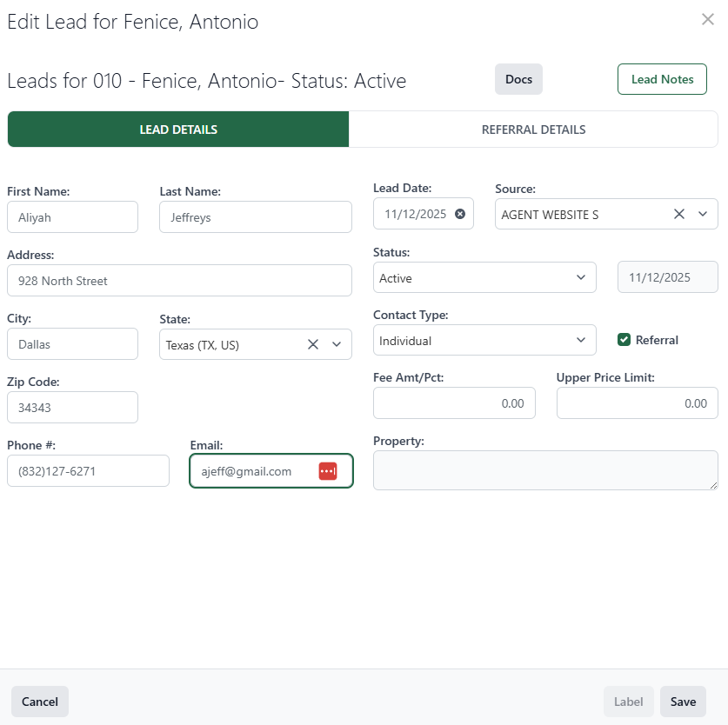This screenshot has width=728, height=725.
Task: Focus the empty Property field
Action: (x=544, y=469)
